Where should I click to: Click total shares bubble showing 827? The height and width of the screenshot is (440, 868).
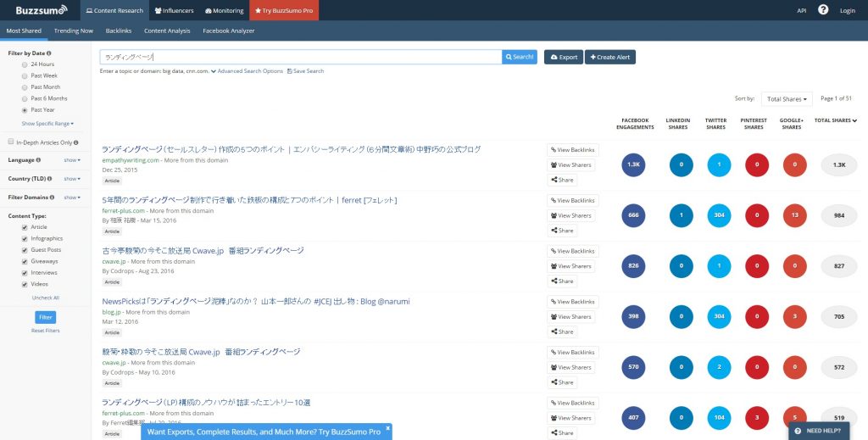[x=839, y=266]
